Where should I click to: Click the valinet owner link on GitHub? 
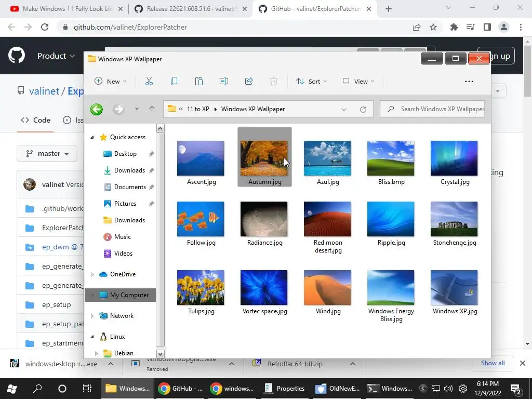[x=44, y=91]
